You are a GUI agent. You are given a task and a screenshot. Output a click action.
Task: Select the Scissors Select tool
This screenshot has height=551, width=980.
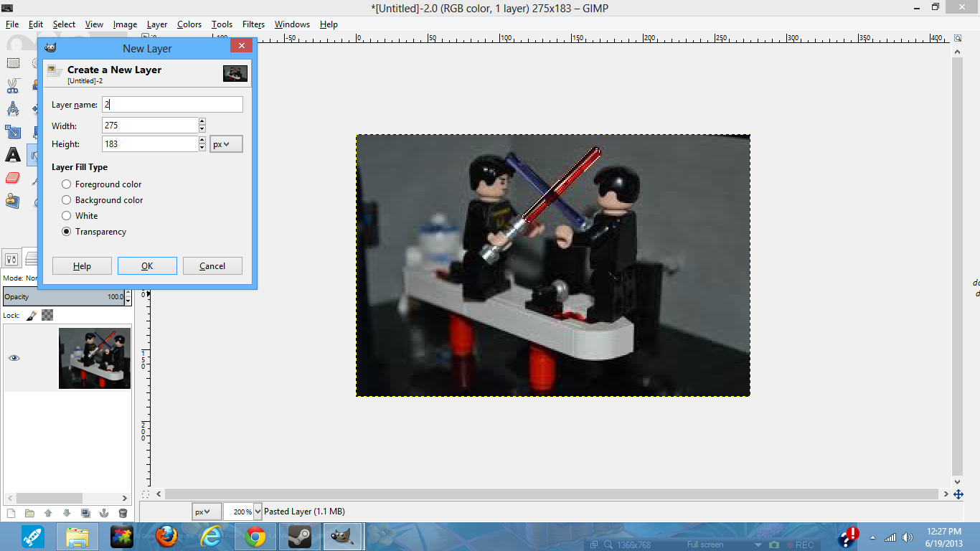pyautogui.click(x=13, y=86)
